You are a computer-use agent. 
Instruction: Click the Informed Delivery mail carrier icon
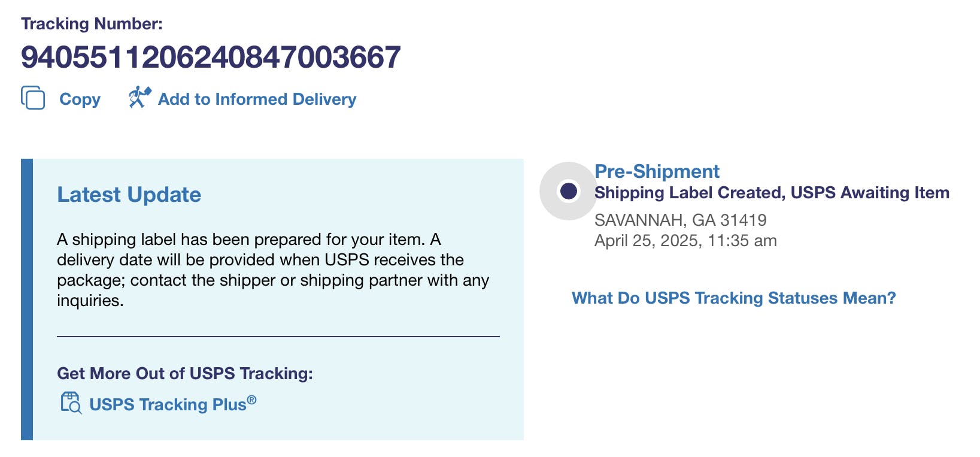(x=139, y=97)
